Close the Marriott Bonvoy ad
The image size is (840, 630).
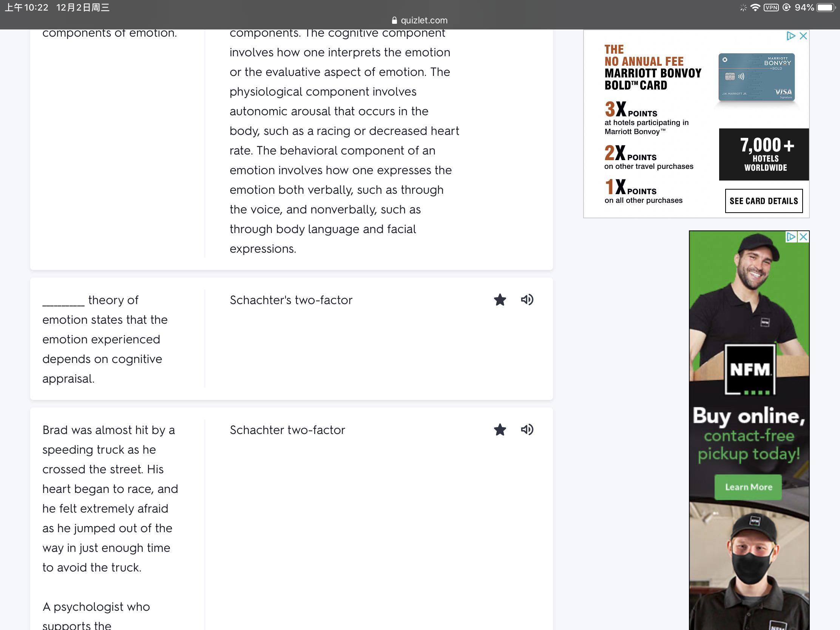point(803,36)
